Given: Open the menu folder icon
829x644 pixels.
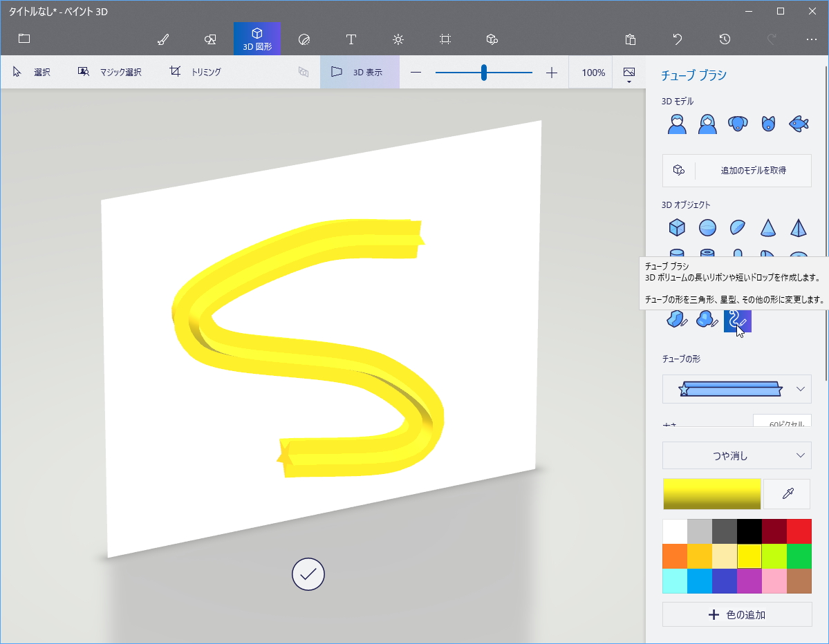Looking at the screenshot, I should click(x=24, y=39).
